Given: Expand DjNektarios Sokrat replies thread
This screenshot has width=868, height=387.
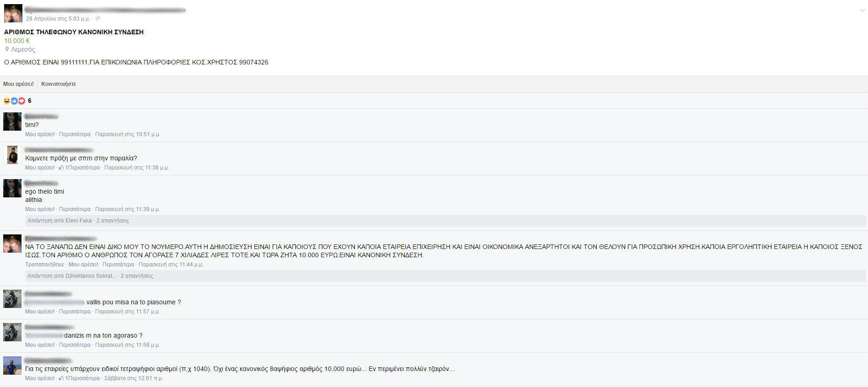Looking at the screenshot, I should tap(90, 276).
